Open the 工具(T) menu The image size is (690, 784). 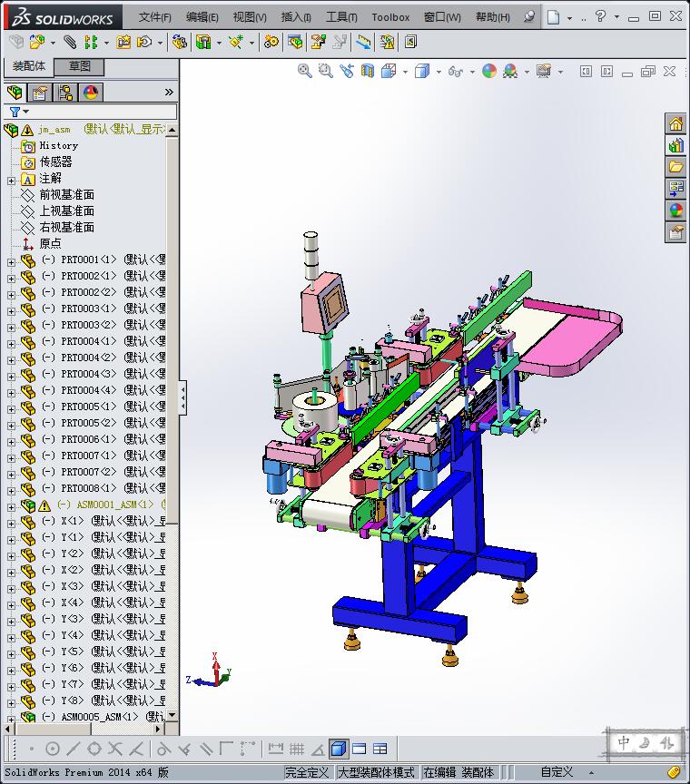(x=341, y=17)
